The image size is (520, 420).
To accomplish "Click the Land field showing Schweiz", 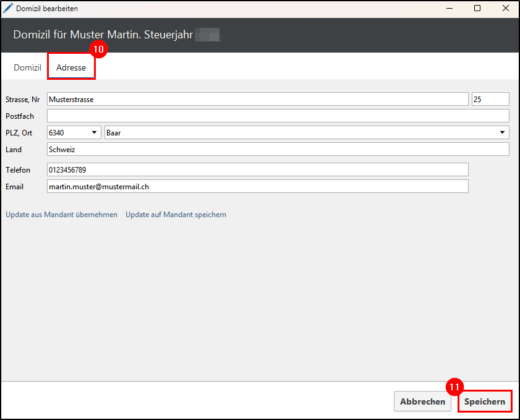I will coord(278,149).
